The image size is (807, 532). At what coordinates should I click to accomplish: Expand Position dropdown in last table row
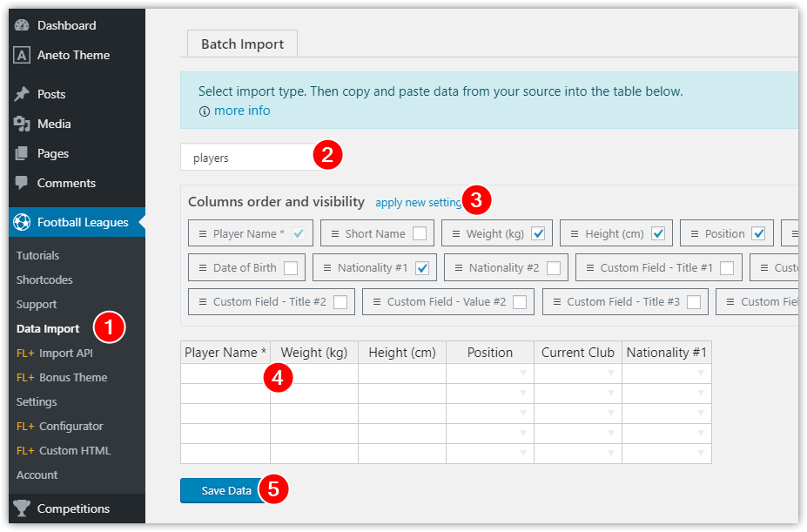(523, 454)
